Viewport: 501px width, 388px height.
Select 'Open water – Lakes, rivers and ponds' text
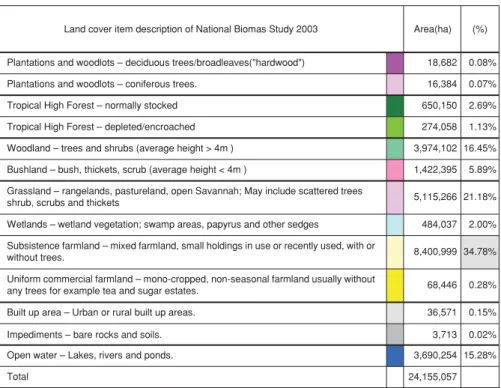(90, 355)
